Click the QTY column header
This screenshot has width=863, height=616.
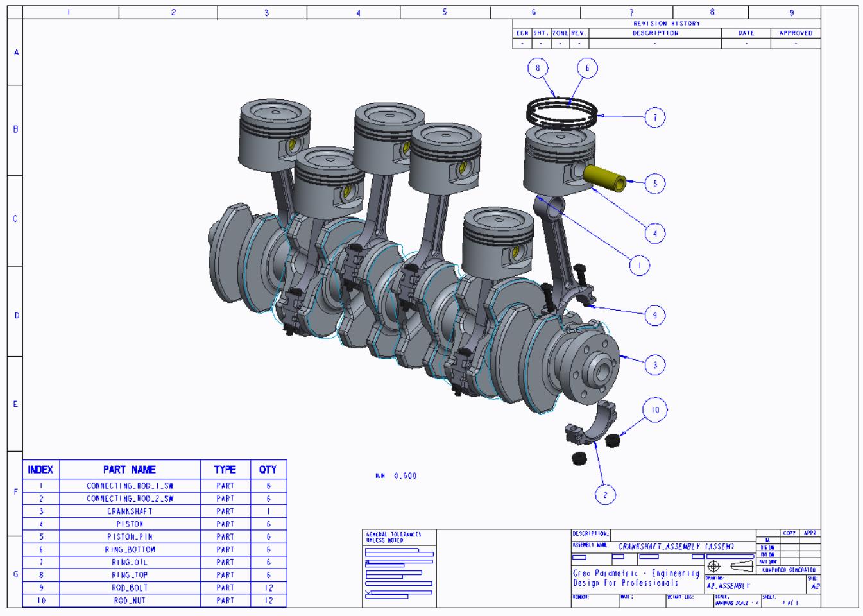(x=268, y=470)
